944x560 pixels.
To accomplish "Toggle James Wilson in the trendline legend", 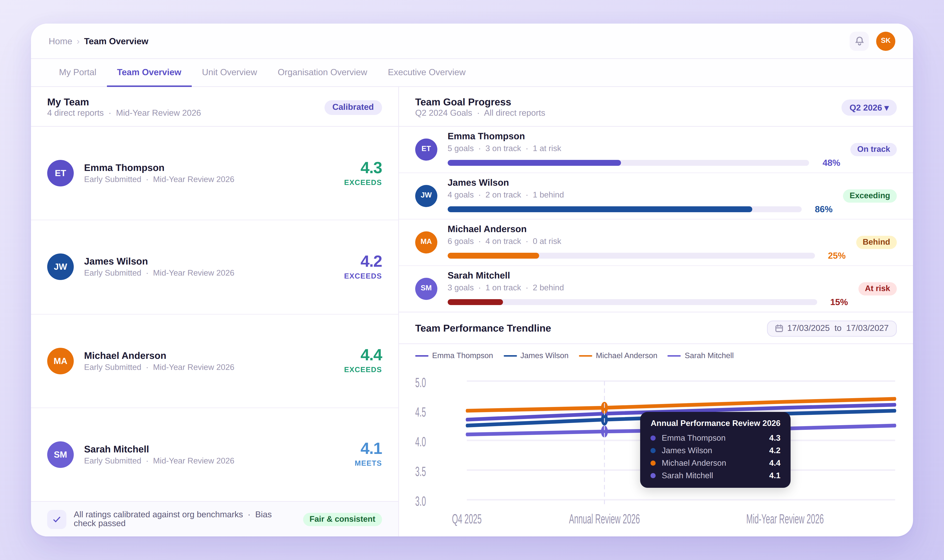I will [536, 355].
